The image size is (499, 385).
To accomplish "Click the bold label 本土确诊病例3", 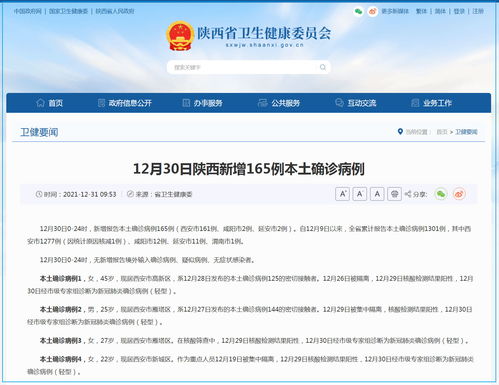I will pyautogui.click(x=61, y=341).
